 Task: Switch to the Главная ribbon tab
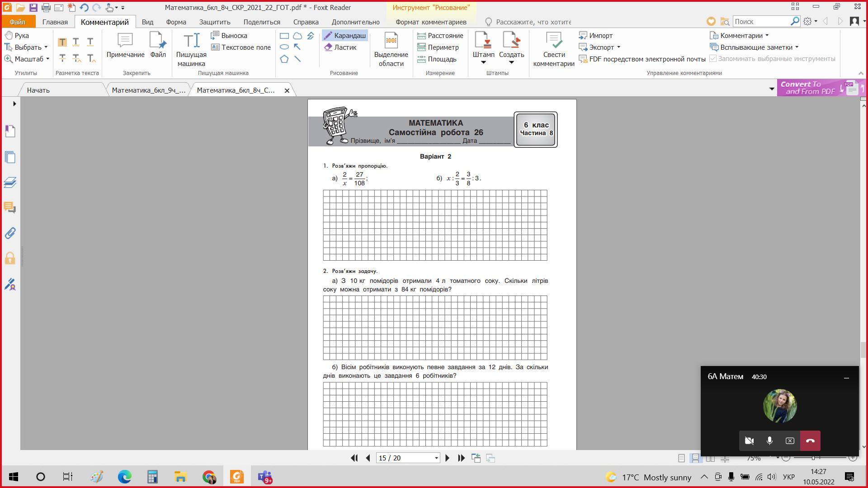pos(55,22)
